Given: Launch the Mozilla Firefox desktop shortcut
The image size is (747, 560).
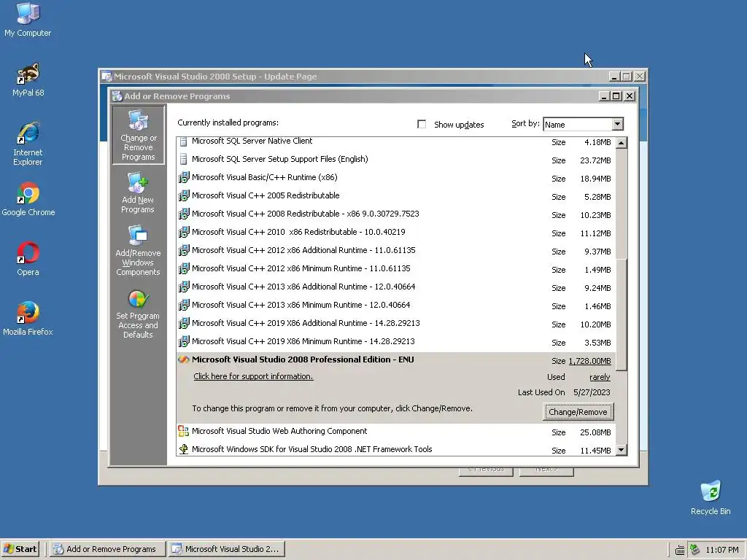Looking at the screenshot, I should [28, 318].
